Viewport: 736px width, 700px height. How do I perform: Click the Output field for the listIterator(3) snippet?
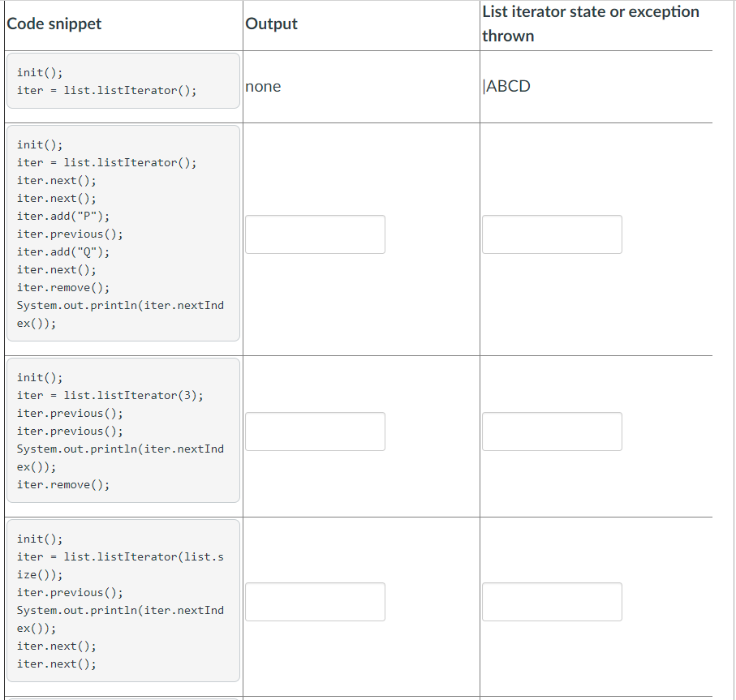[x=315, y=432]
